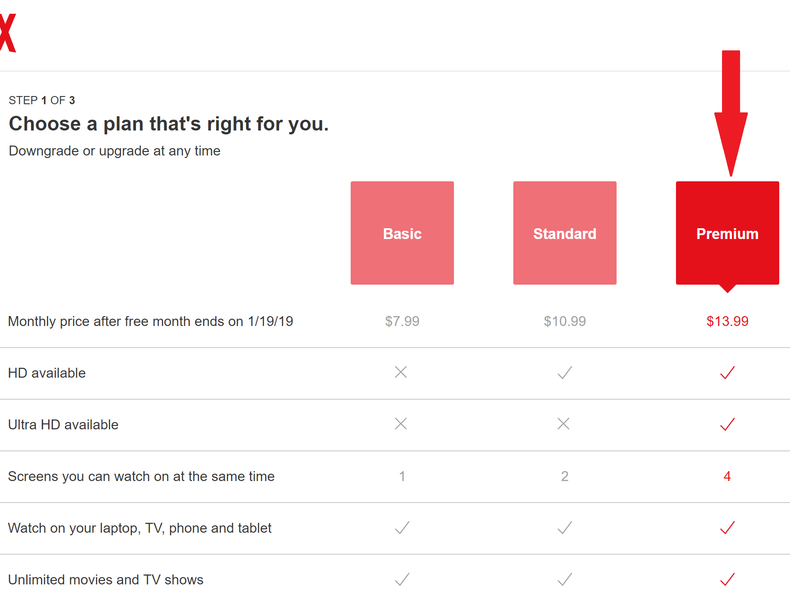Click Standard Ultra HD X mark
The height and width of the screenshot is (593, 790).
pyautogui.click(x=564, y=424)
